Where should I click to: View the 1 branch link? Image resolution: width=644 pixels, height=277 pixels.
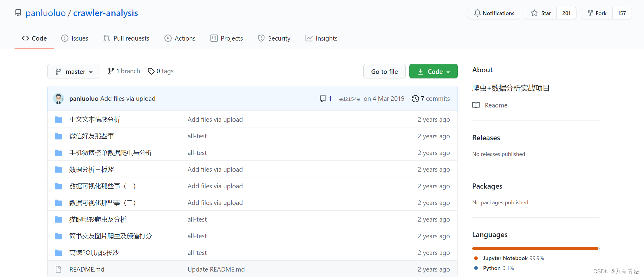coord(124,71)
